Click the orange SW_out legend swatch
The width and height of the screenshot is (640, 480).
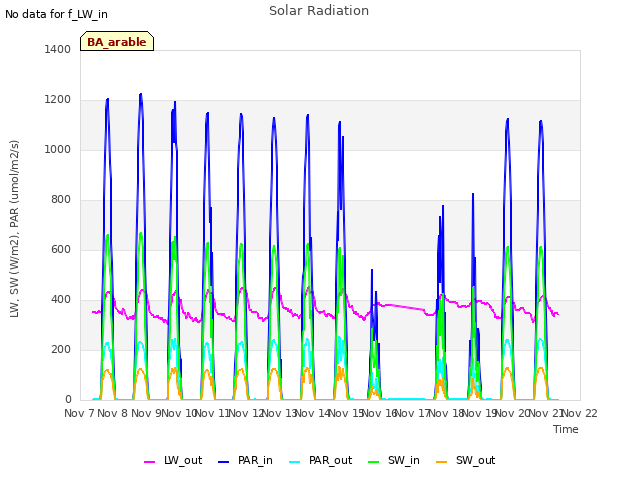tap(441, 462)
